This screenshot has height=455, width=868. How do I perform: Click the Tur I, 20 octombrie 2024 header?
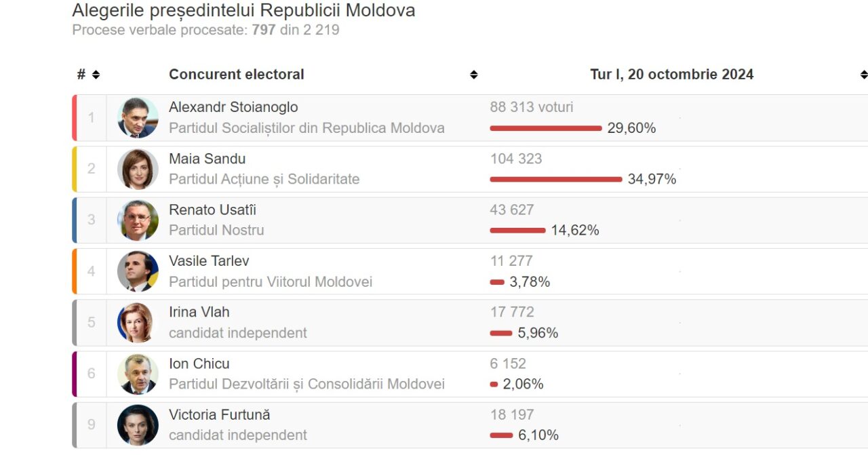pos(671,75)
